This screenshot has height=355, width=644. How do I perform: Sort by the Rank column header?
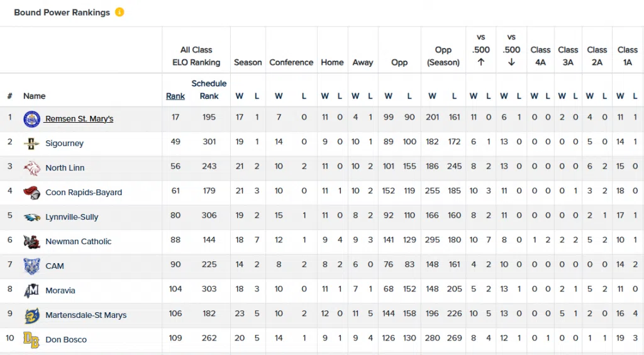[175, 96]
